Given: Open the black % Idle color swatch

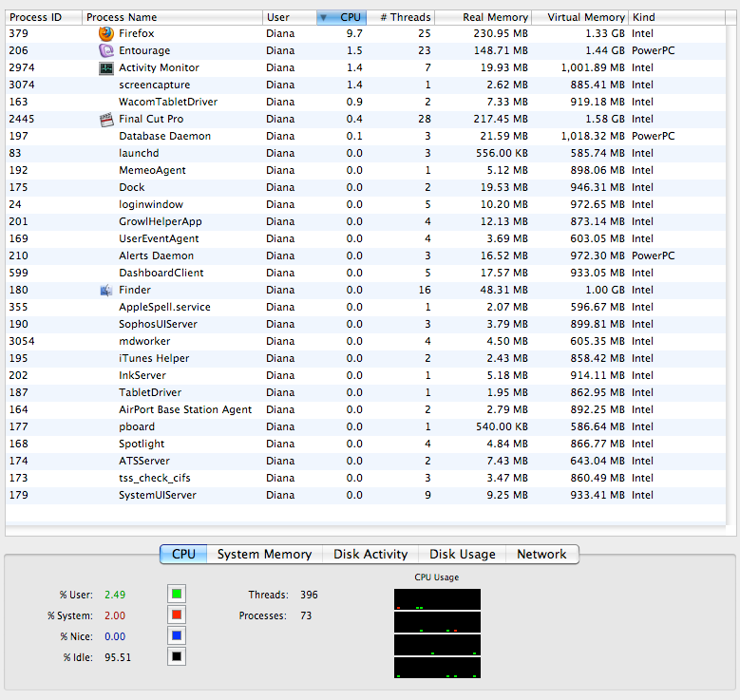Looking at the screenshot, I should (x=177, y=656).
